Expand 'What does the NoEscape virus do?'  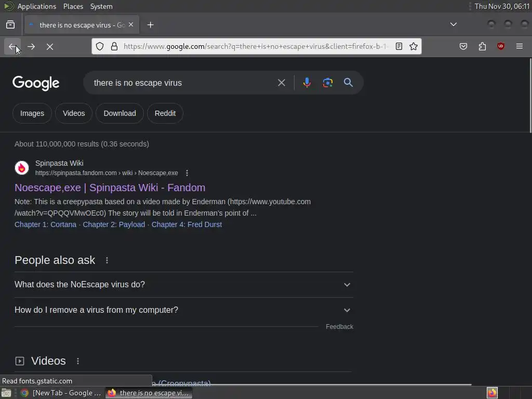point(184,285)
